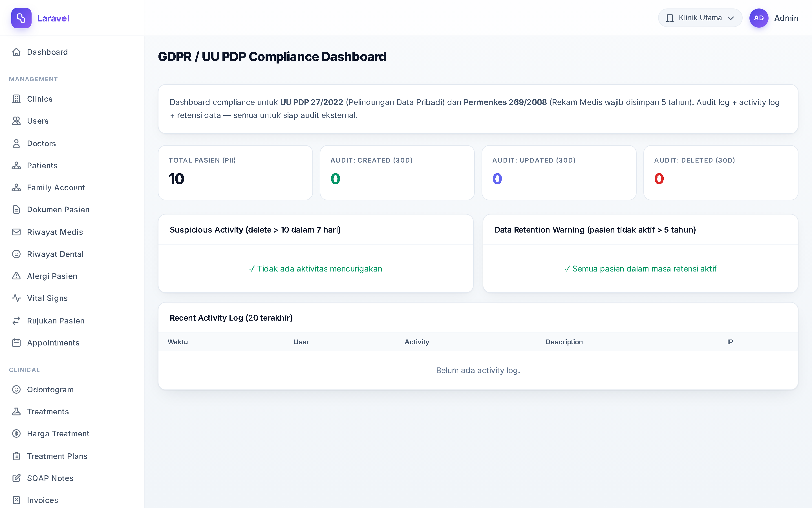The width and height of the screenshot is (812, 508).
Task: Go to Riwayat Dental
Action: 72,254
